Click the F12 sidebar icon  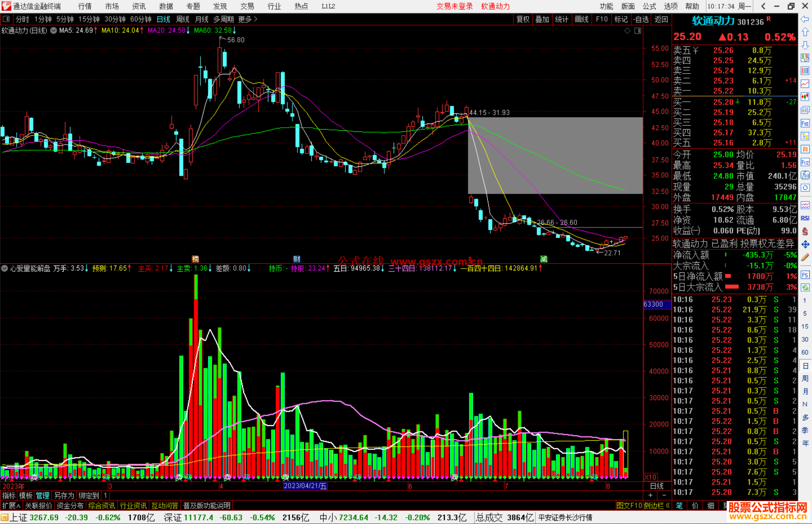[x=805, y=162]
